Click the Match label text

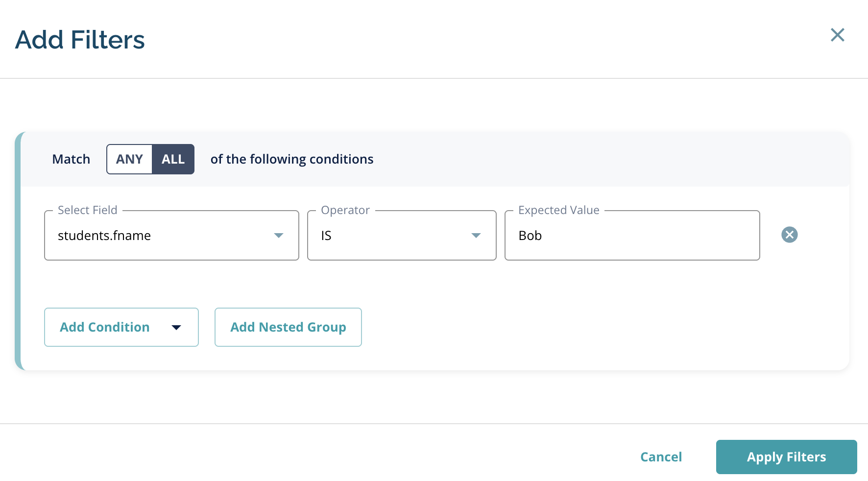pyautogui.click(x=71, y=159)
